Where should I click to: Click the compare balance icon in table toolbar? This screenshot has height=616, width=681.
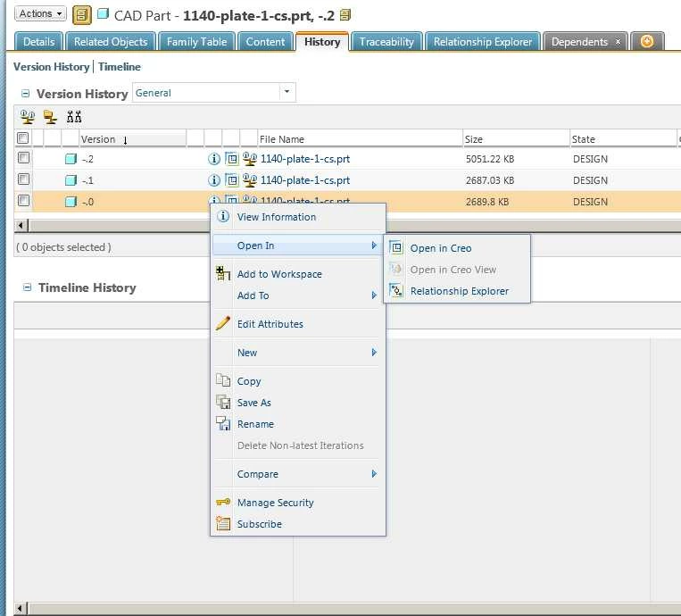pos(28,116)
